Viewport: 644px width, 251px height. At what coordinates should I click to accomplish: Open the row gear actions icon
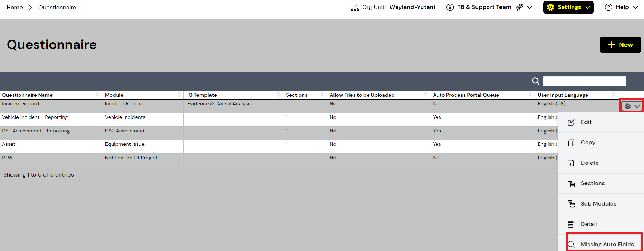click(628, 106)
